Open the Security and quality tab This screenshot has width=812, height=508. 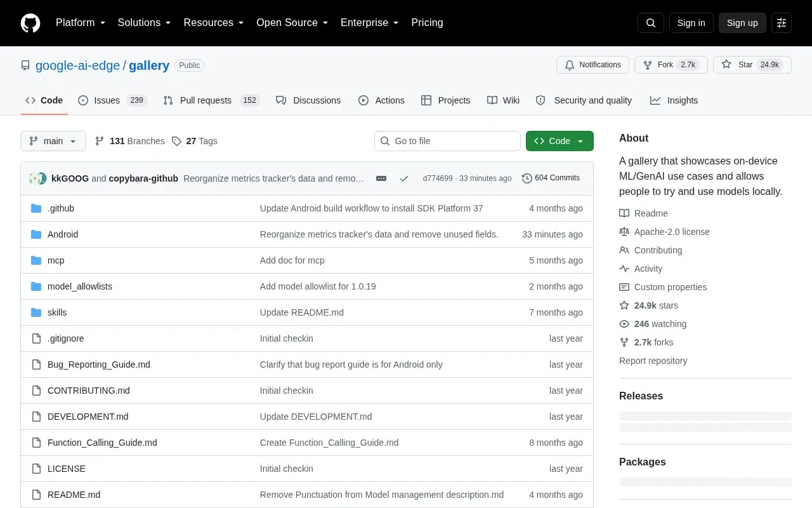tap(584, 100)
